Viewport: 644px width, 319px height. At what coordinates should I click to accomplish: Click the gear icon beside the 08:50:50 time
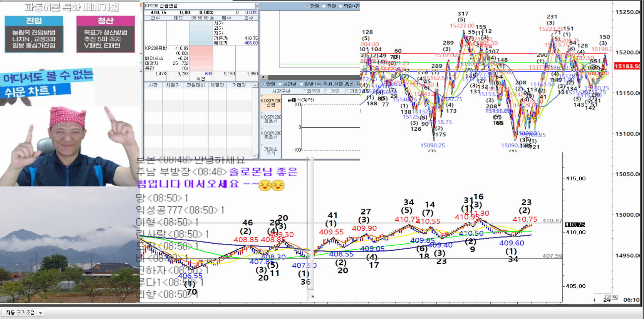(x=212, y=18)
